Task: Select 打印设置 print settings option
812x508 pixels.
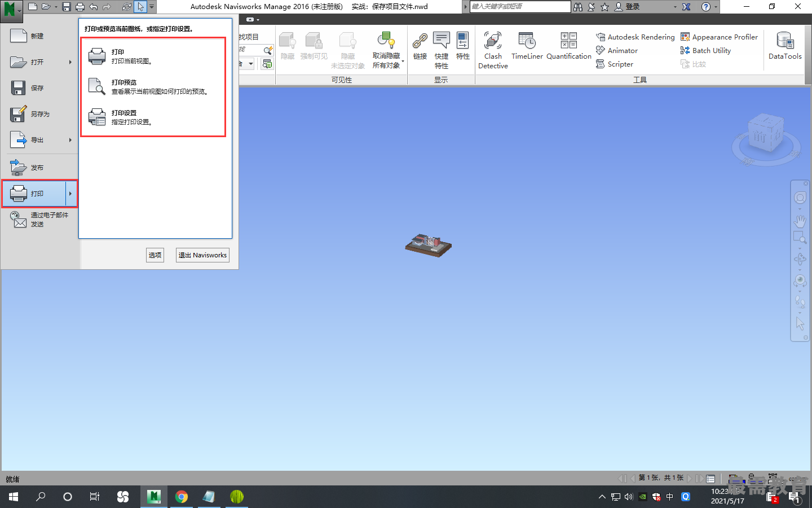Action: [153, 117]
